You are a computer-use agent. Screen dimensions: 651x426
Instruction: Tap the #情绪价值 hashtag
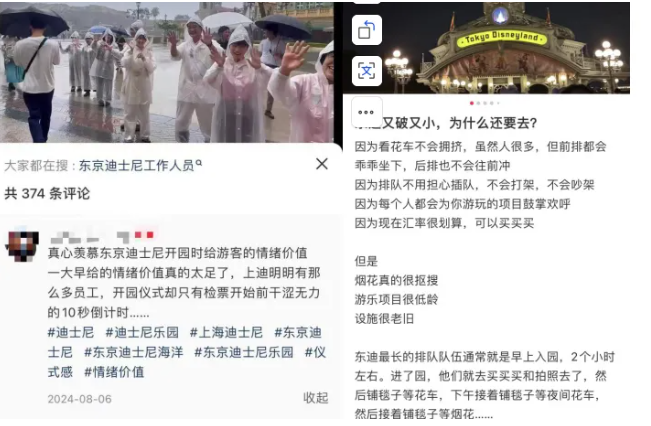pos(114,372)
